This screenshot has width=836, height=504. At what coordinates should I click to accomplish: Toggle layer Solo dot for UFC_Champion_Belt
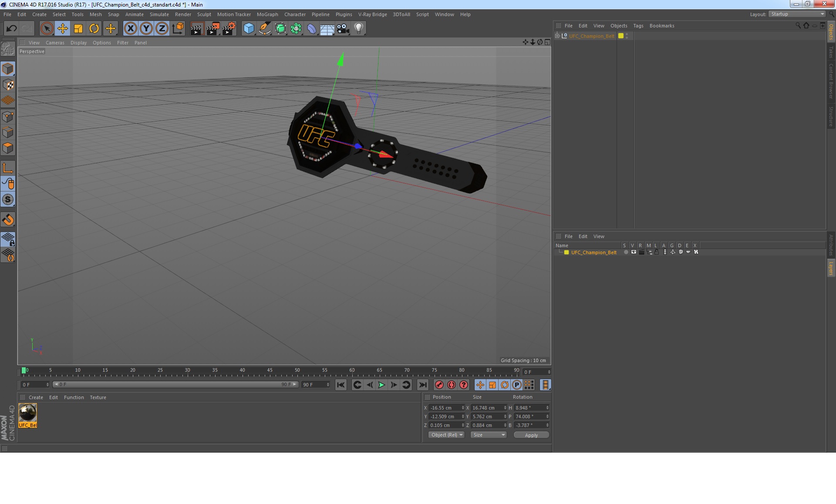pyautogui.click(x=626, y=252)
